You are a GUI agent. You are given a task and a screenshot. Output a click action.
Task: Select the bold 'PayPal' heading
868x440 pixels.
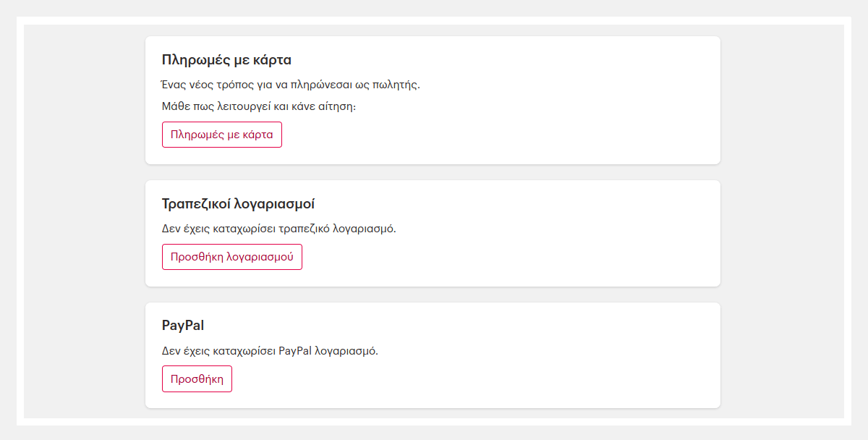pyautogui.click(x=183, y=326)
